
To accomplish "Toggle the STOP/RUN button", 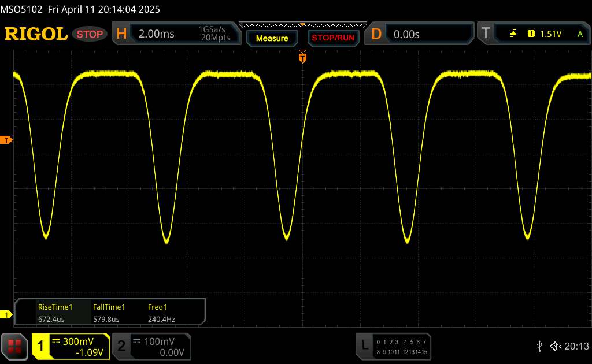I will pos(333,38).
